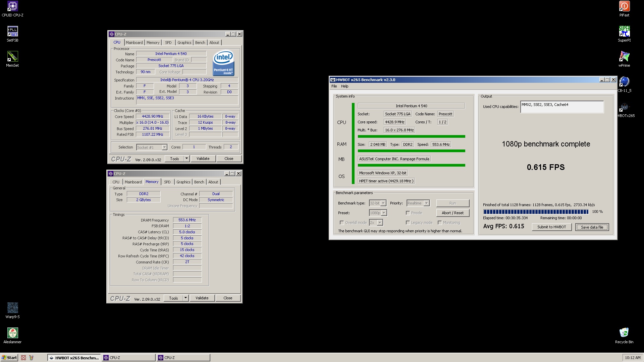The height and width of the screenshot is (362, 644).
Task: Switch to Bench tab in bottom CPU-Z
Action: click(x=199, y=182)
